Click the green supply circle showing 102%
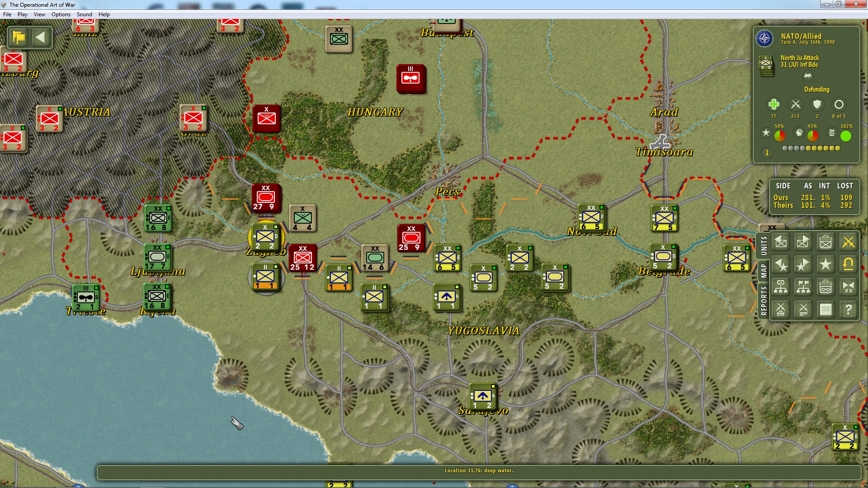The width and height of the screenshot is (868, 488). coord(845,136)
